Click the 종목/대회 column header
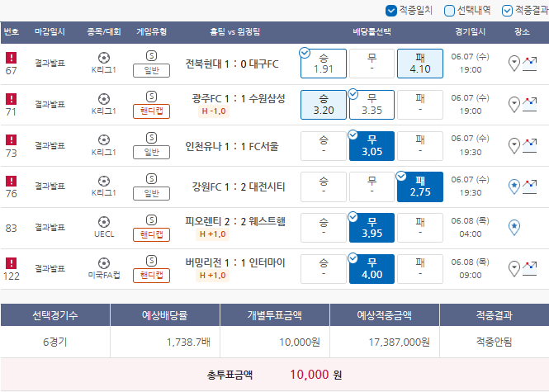The width and height of the screenshot is (549, 392). pyautogui.click(x=104, y=32)
